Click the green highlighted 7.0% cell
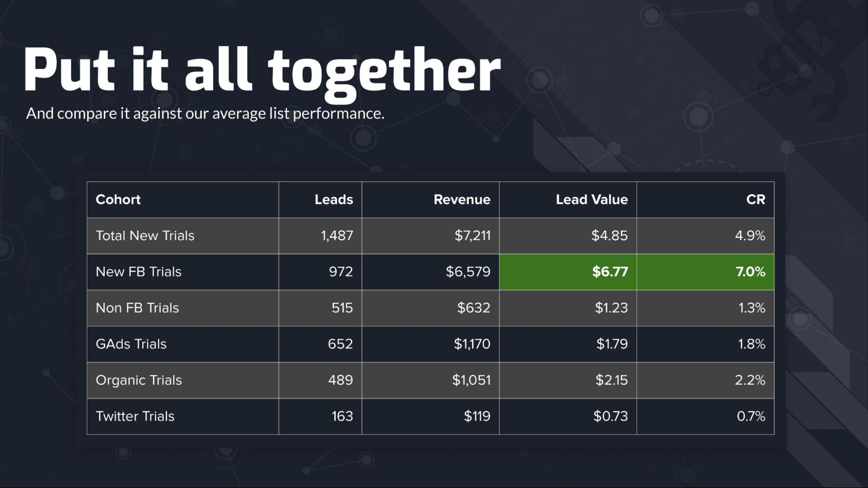Image resolution: width=868 pixels, height=488 pixels. pos(750,272)
